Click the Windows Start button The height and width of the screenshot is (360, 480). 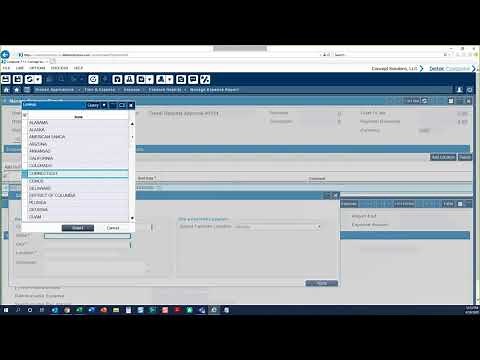6,310
